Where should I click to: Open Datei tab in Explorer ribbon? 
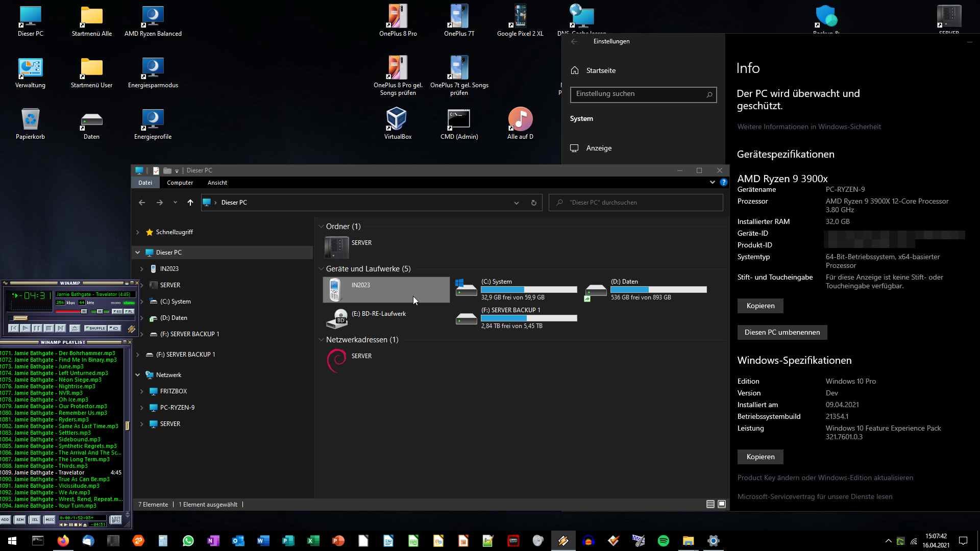coord(145,183)
